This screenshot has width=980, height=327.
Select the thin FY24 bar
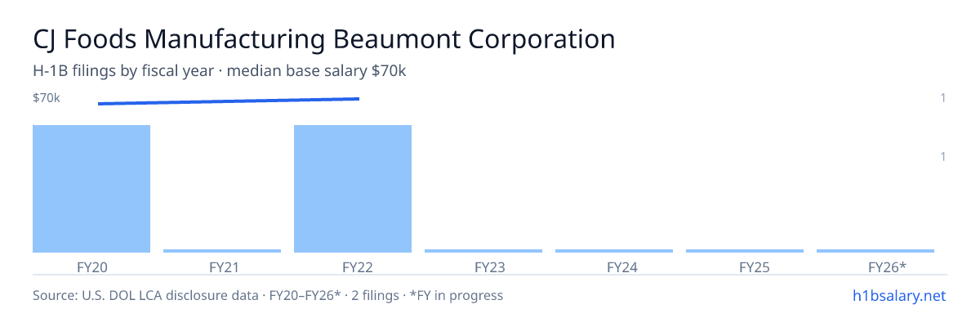click(614, 251)
